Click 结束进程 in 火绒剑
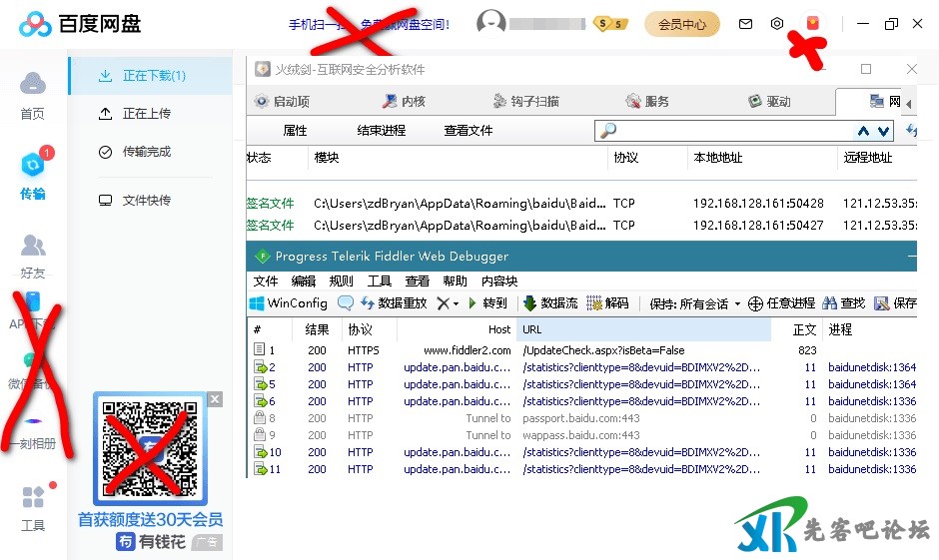 (x=381, y=131)
